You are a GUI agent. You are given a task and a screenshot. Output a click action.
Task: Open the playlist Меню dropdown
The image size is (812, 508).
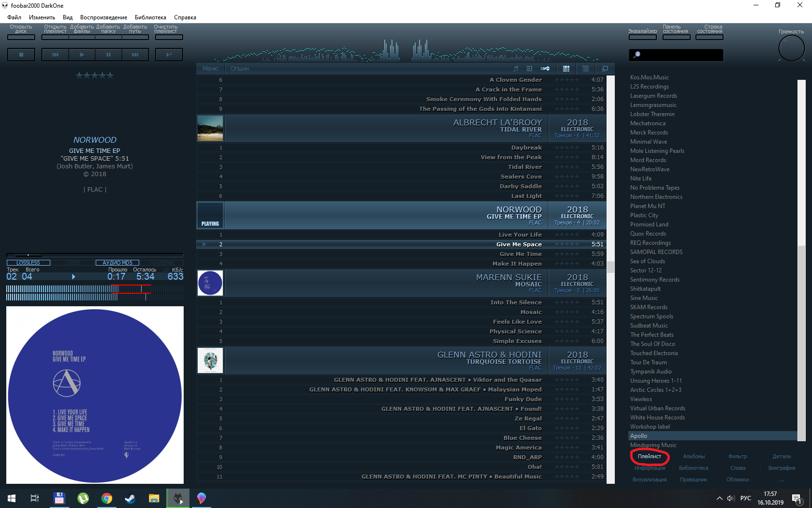210,69
